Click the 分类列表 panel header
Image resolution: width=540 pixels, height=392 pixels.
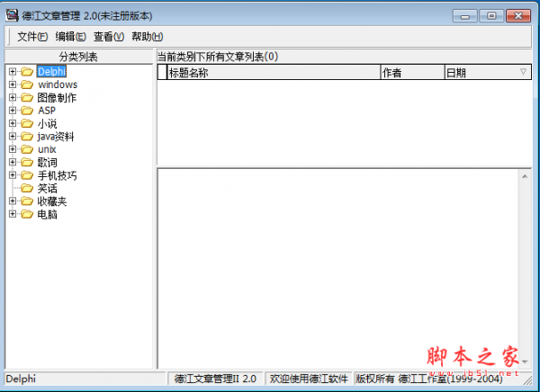78,57
